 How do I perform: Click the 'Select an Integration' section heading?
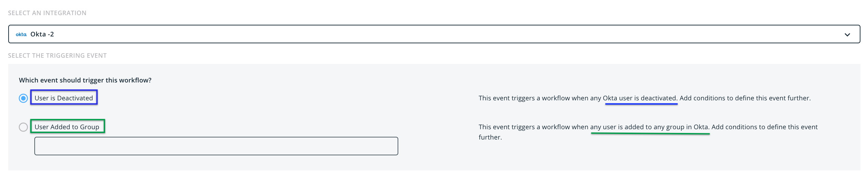tap(47, 13)
